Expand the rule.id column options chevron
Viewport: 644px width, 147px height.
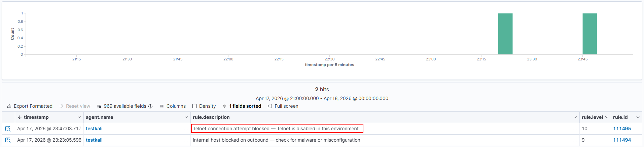point(638,117)
